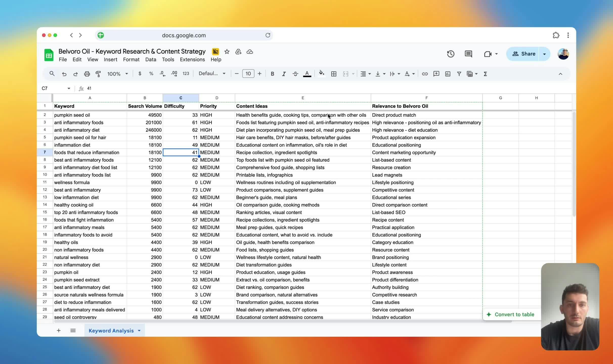This screenshot has width=613, height=364.
Task: Open the Name box showing C7
Action: [x=56, y=88]
